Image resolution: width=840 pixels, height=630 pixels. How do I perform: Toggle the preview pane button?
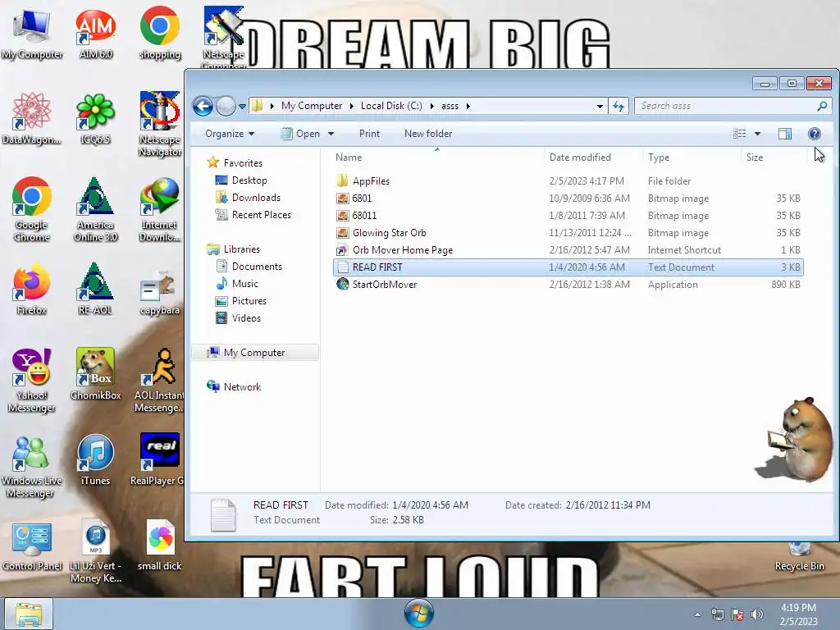pos(785,134)
